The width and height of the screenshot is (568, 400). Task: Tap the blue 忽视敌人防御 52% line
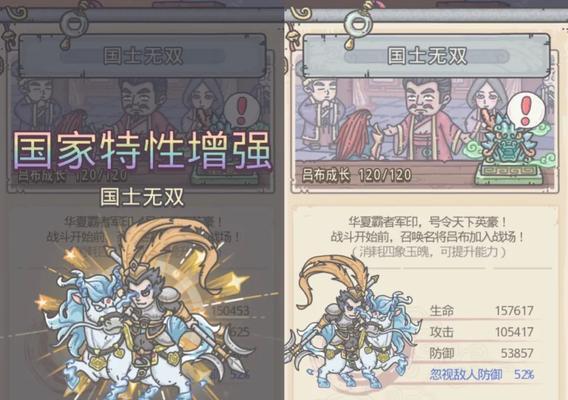pyautogui.click(x=482, y=374)
